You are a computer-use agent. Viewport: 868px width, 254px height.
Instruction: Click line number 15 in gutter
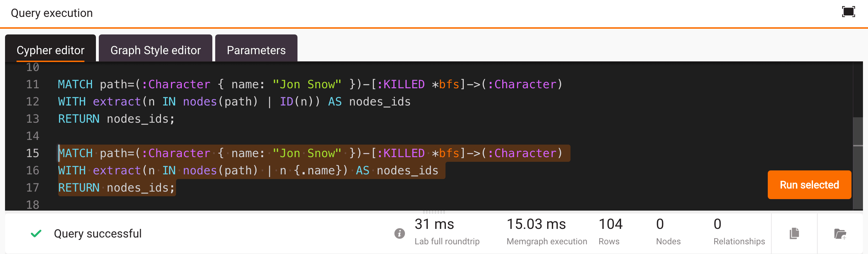tap(32, 153)
